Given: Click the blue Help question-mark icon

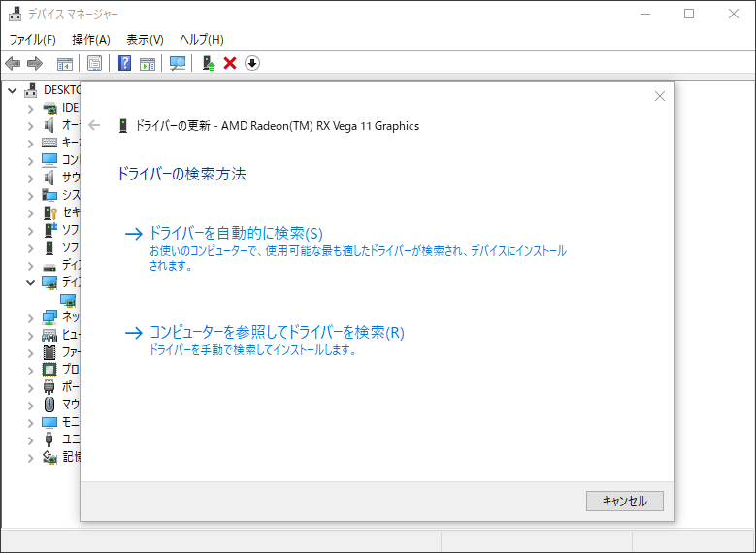Looking at the screenshot, I should 124,63.
